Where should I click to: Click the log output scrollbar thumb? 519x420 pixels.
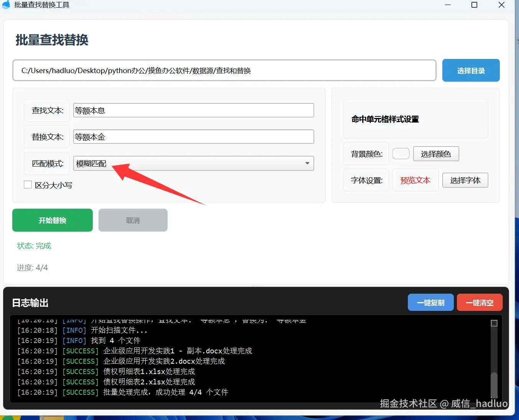coord(494,385)
